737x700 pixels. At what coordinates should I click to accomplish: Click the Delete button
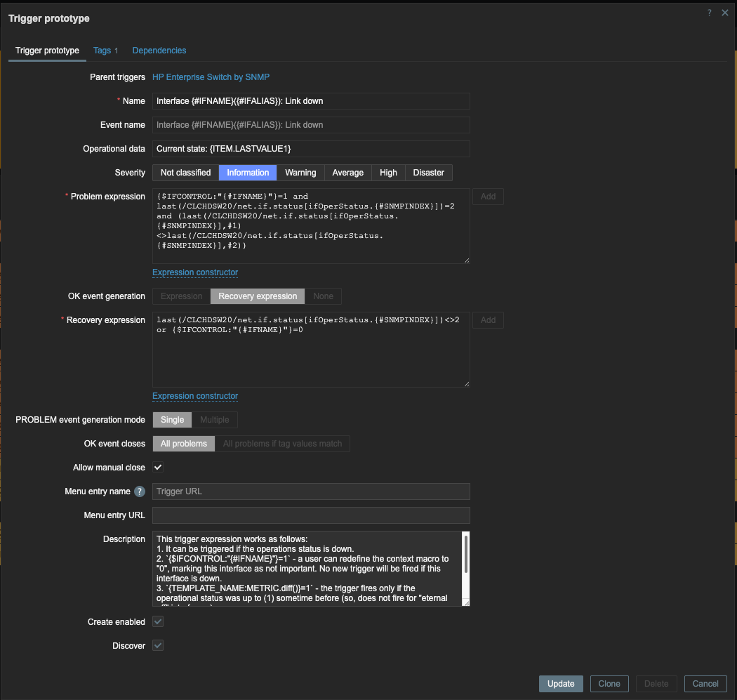(x=656, y=684)
